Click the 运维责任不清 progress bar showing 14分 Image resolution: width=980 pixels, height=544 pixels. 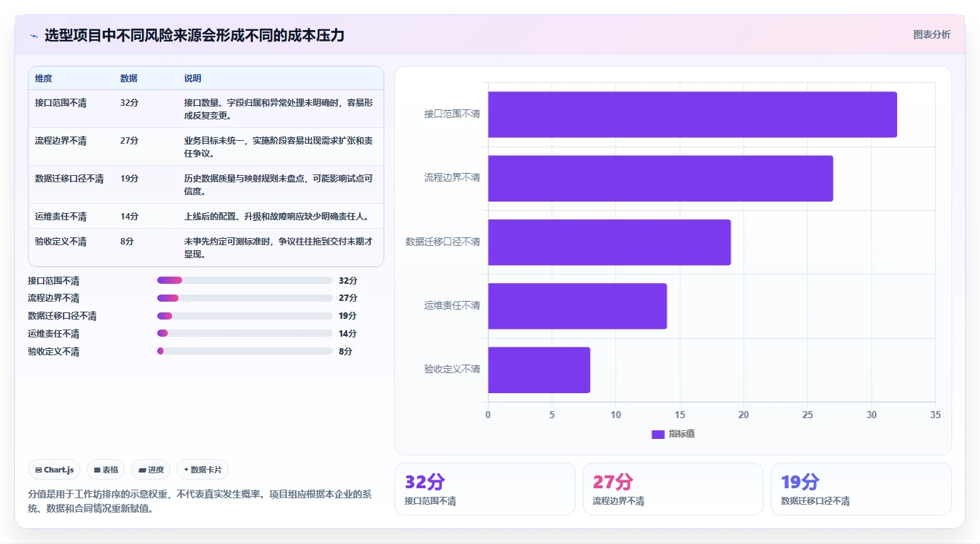(x=245, y=333)
